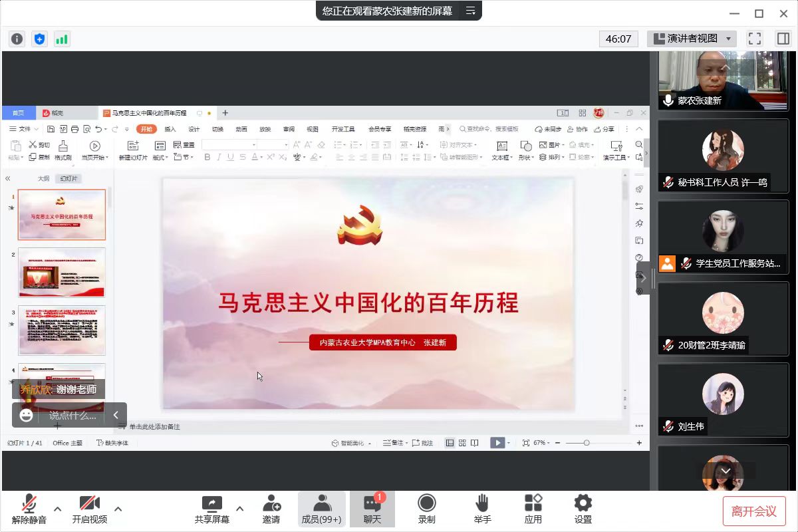Click the 共享屏幕 share screen button
798x532 pixels.
pyautogui.click(x=211, y=509)
